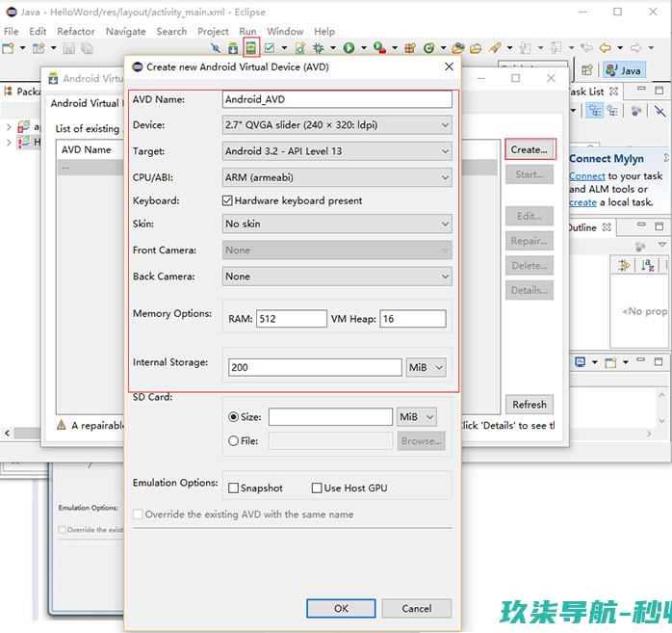Click Create... in the AVD Manager window
Screen dimensions: 672x633
tap(530, 149)
